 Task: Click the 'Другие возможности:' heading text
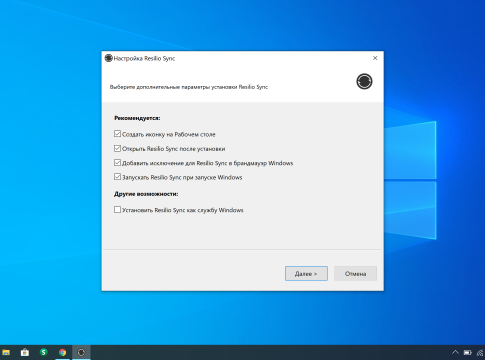(x=146, y=194)
